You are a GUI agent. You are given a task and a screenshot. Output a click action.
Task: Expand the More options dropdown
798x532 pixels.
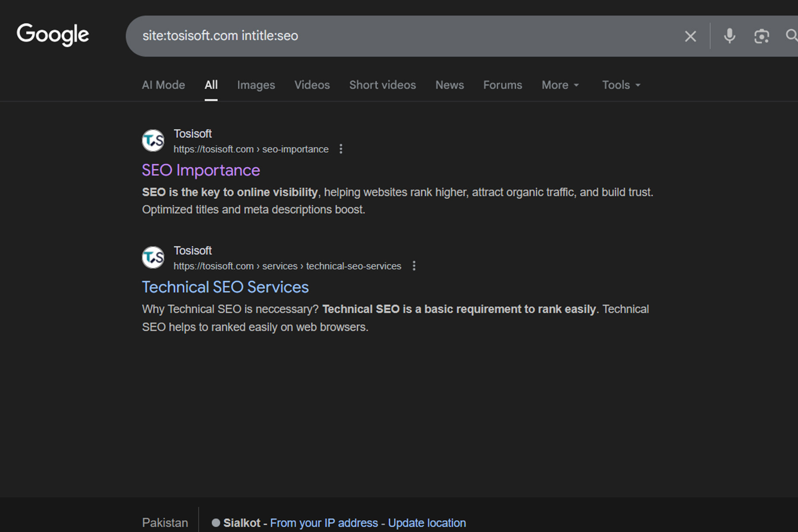pos(560,85)
